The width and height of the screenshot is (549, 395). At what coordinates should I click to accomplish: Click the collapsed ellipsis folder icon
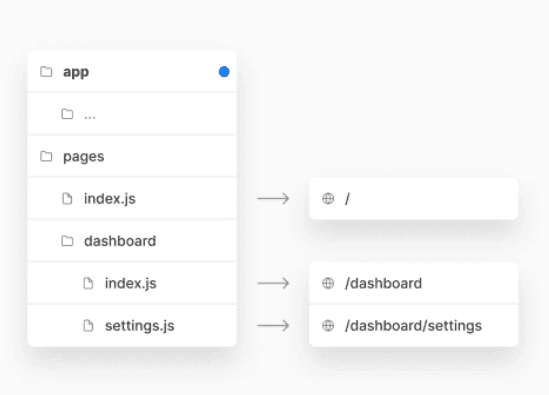click(x=67, y=114)
